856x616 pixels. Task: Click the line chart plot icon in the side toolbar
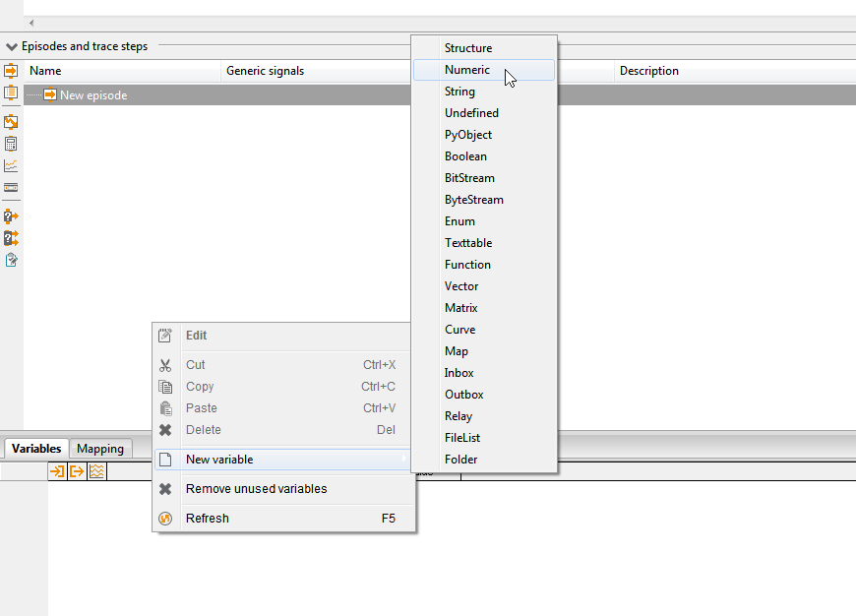[11, 165]
